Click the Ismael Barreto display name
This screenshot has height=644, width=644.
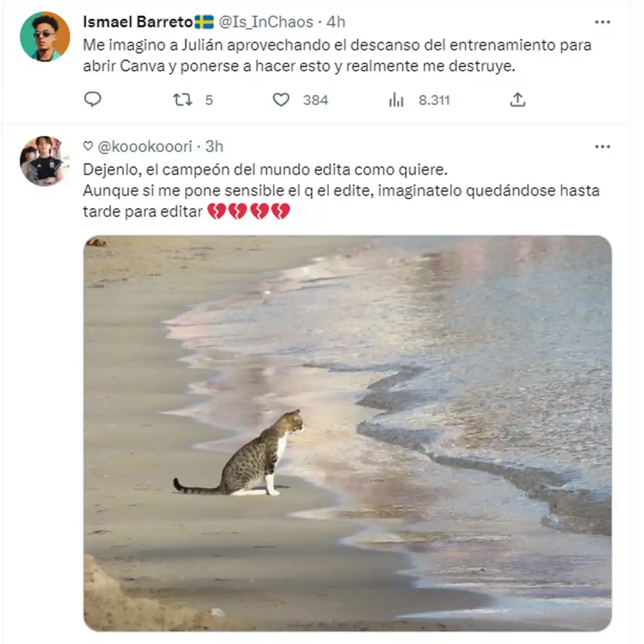138,22
